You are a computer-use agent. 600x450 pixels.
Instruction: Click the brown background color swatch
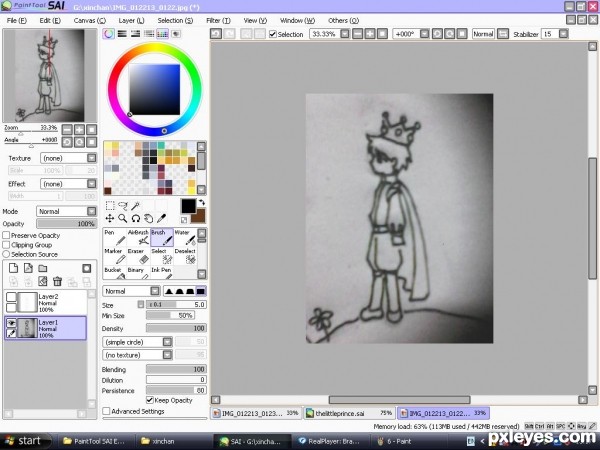201,218
